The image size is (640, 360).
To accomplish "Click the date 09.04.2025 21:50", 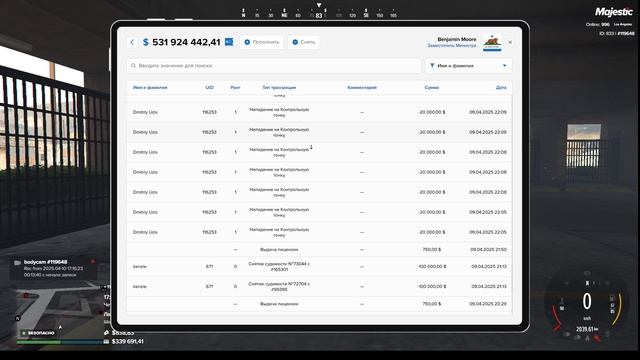I will pyautogui.click(x=488, y=249).
